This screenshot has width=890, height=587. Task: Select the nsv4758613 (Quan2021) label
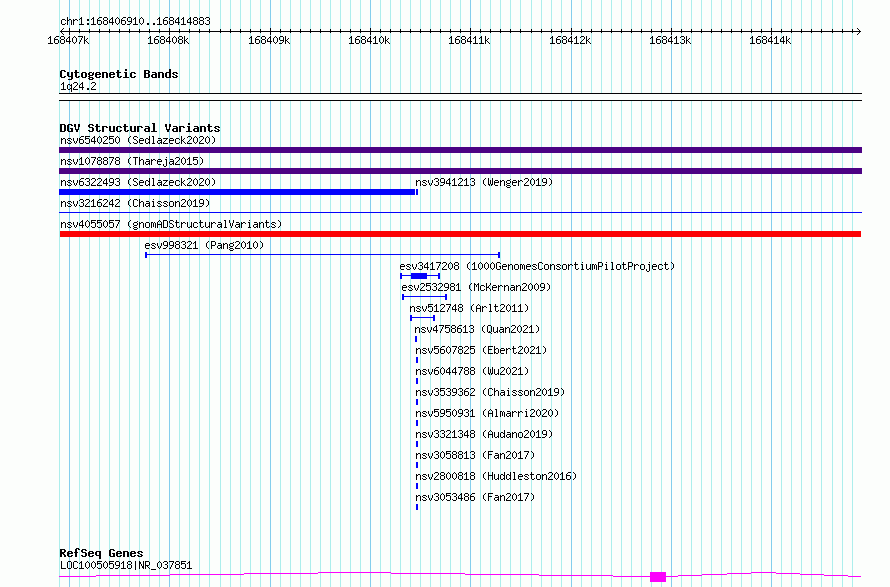[x=477, y=329]
